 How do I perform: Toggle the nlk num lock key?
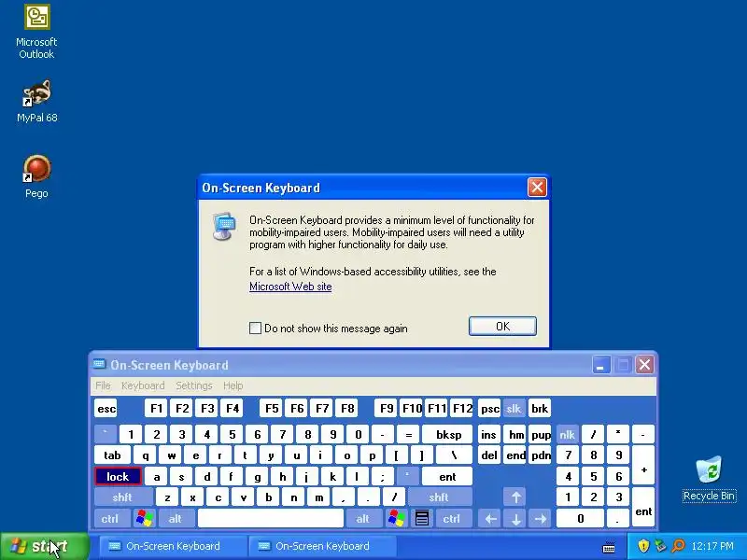tap(567, 434)
